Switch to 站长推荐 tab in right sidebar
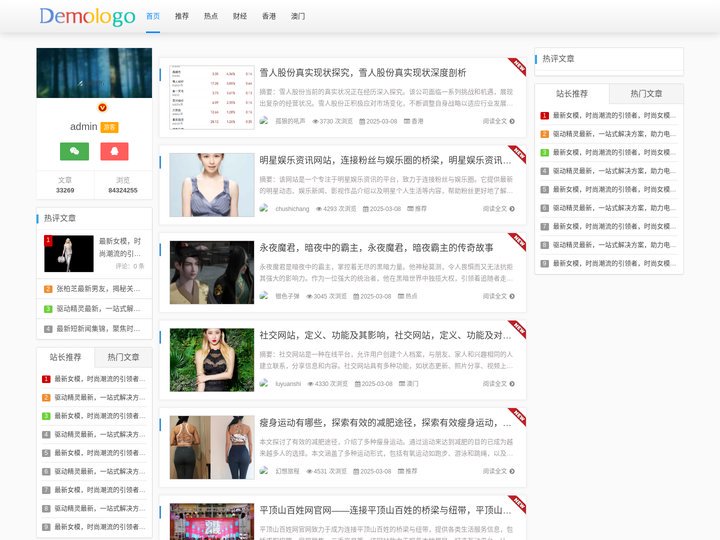Viewport: 720px width, 540px height. 572,94
